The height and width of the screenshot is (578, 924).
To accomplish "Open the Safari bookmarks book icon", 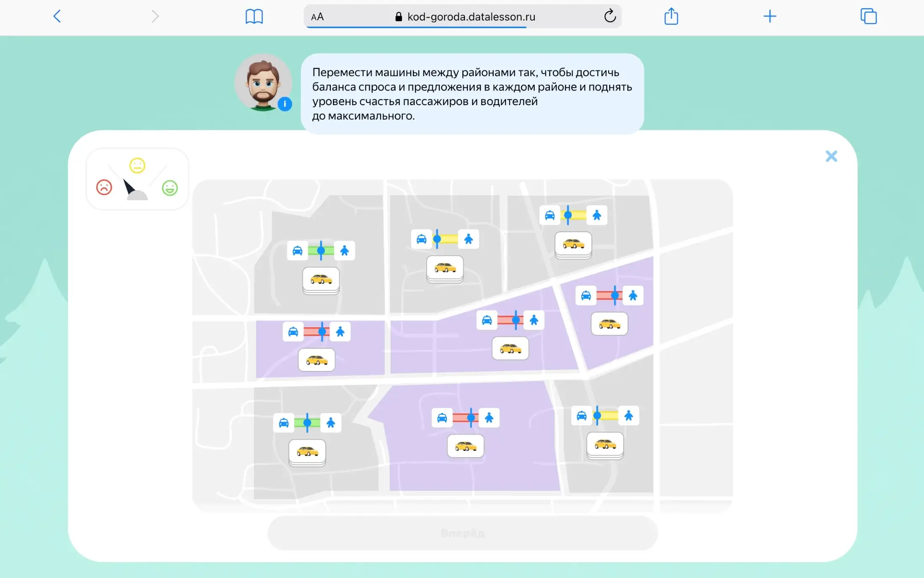I will coord(254,17).
